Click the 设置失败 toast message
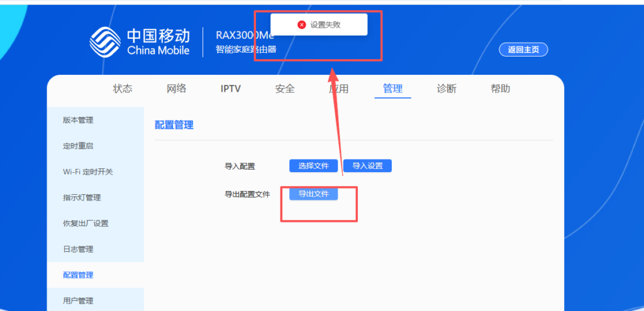Viewport: 644px width, 311px height. point(319,25)
